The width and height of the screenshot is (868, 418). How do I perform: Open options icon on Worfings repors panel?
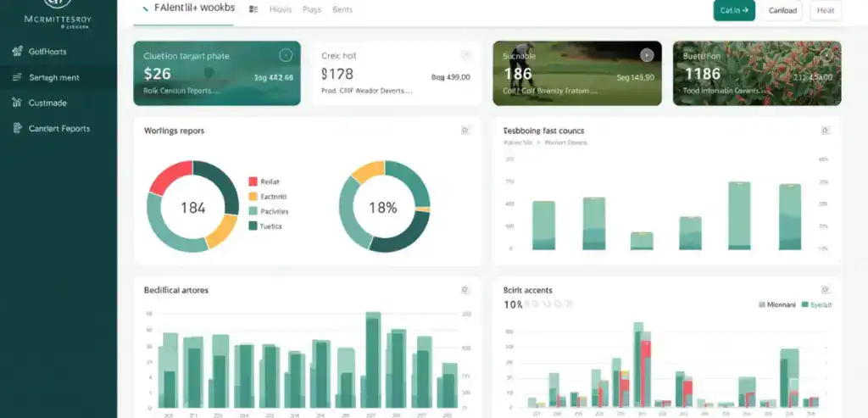coord(465,131)
